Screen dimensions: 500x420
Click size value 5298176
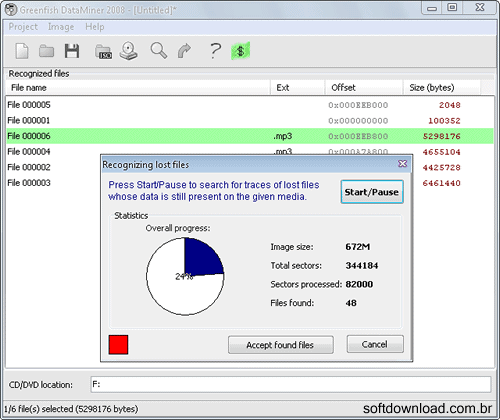point(442,136)
